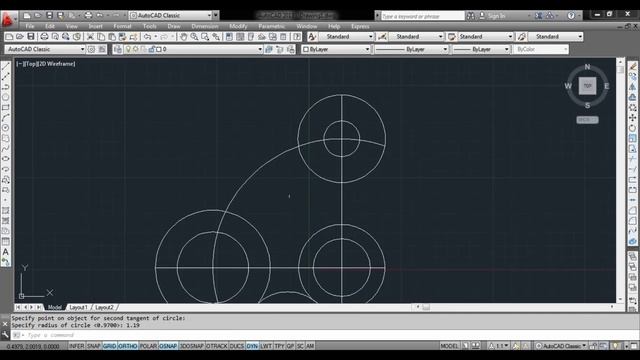Open the AutoCAD application menu logo
This screenshot has width=640, height=360.
tap(8, 19)
